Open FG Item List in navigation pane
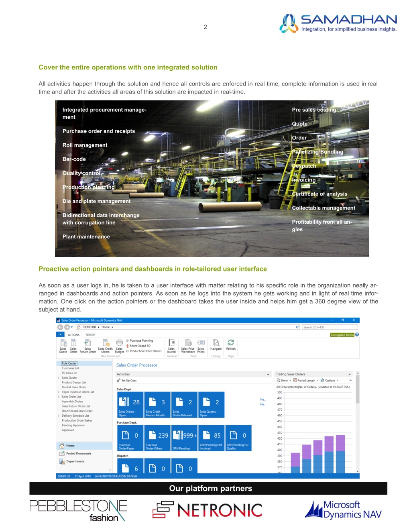Image resolution: width=411 pixels, height=532 pixels. pos(69,373)
